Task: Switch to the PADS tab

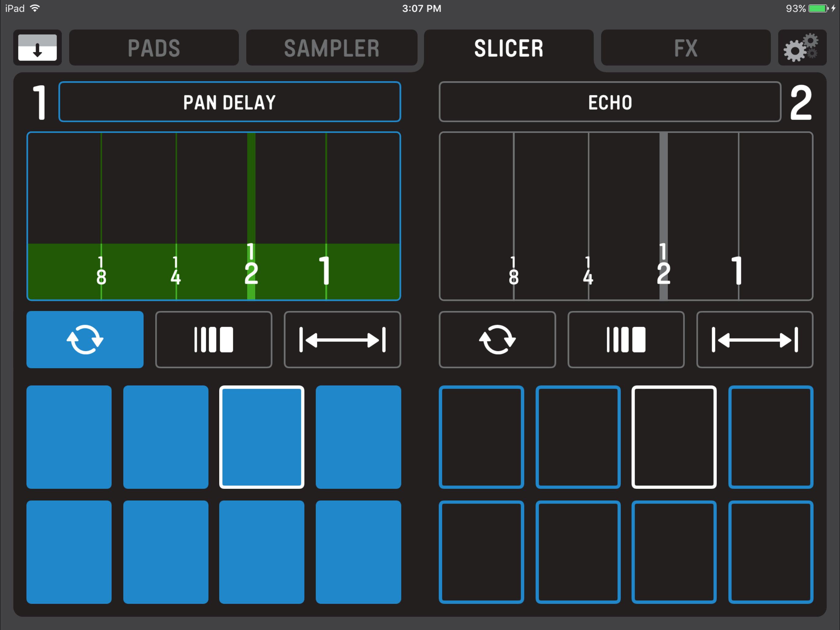Action: tap(154, 48)
